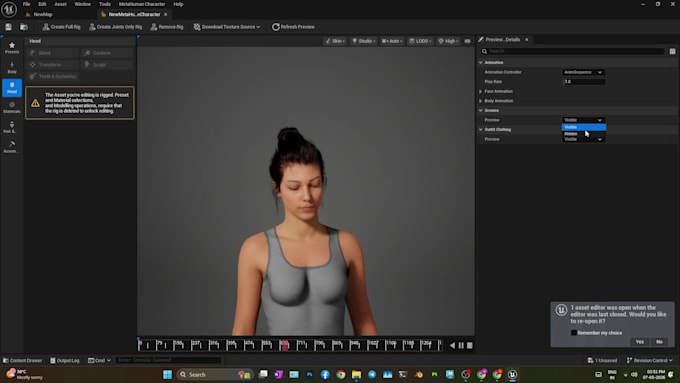This screenshot has height=383, width=680.
Task: Click No in re-open notification
Action: coord(659,342)
